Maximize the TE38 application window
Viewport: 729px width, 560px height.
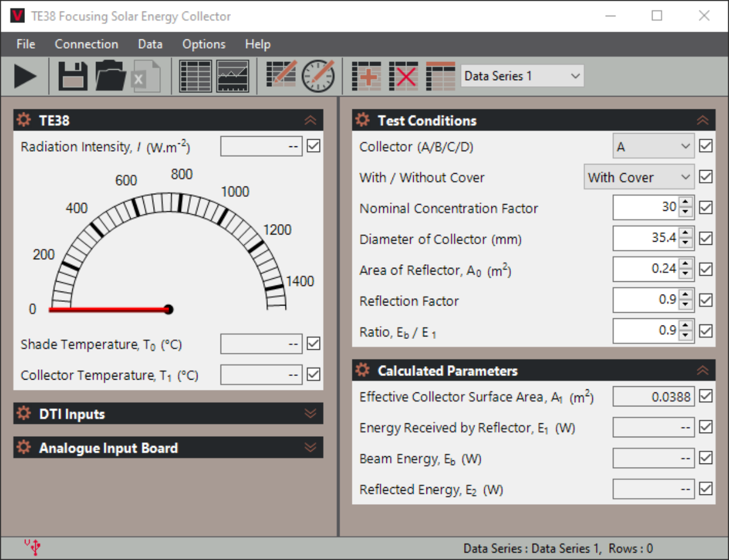click(657, 16)
